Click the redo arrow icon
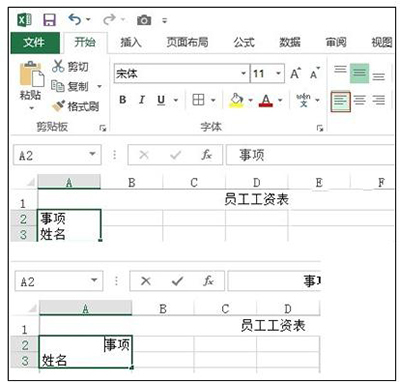This screenshot has height=382, width=400. pos(109,20)
